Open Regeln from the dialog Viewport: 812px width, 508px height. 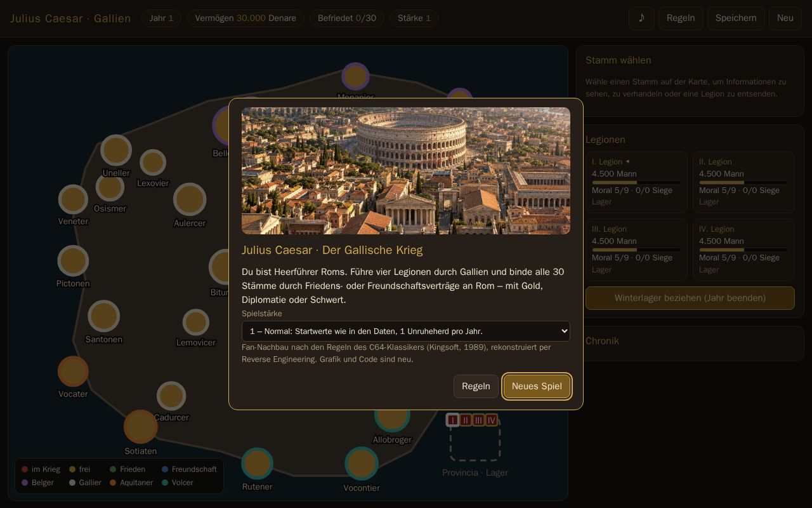(476, 386)
